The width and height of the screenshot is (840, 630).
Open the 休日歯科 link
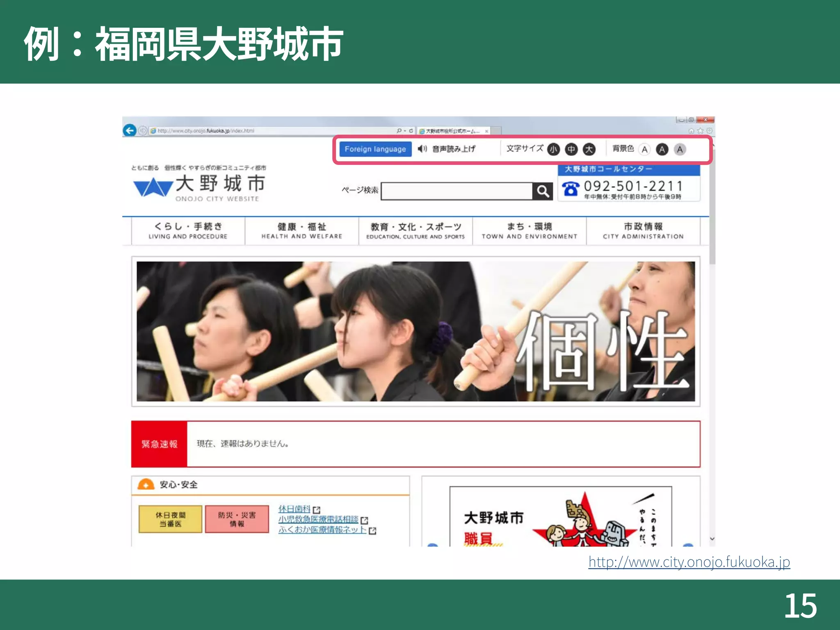click(294, 509)
